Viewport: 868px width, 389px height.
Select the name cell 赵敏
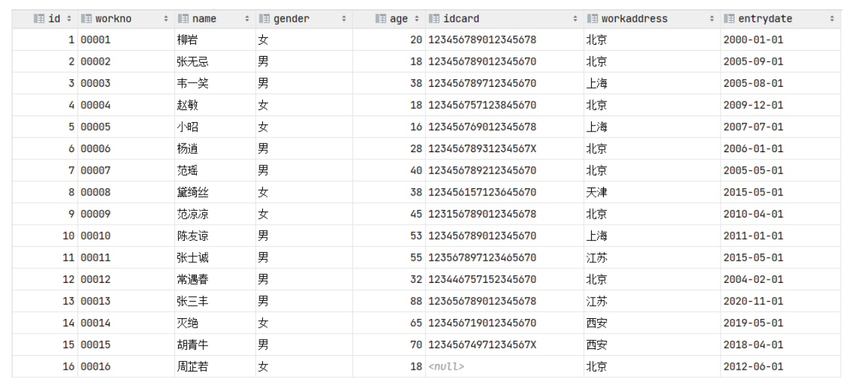[x=215, y=105]
